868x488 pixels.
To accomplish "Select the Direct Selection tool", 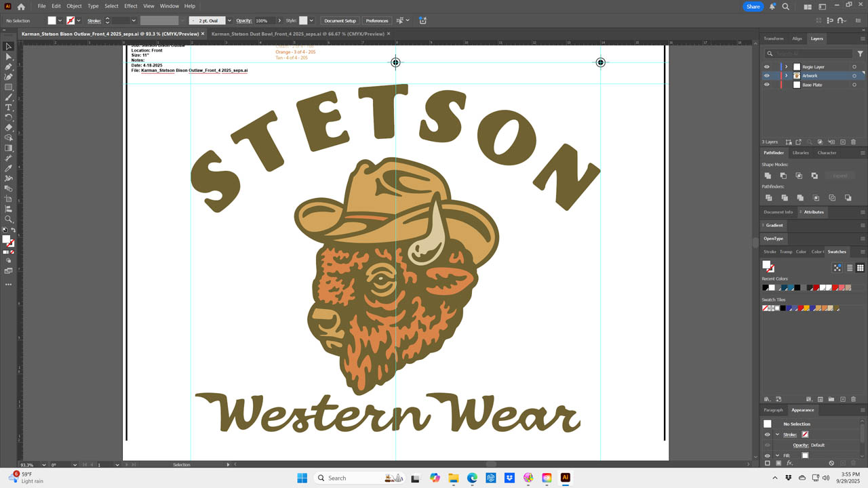I will pyautogui.click(x=9, y=57).
